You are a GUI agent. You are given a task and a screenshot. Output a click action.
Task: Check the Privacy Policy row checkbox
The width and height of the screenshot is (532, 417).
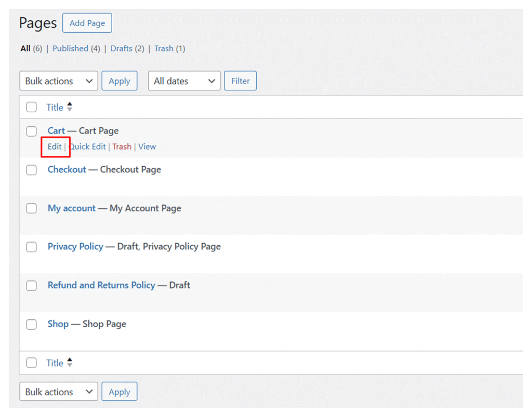(x=32, y=247)
